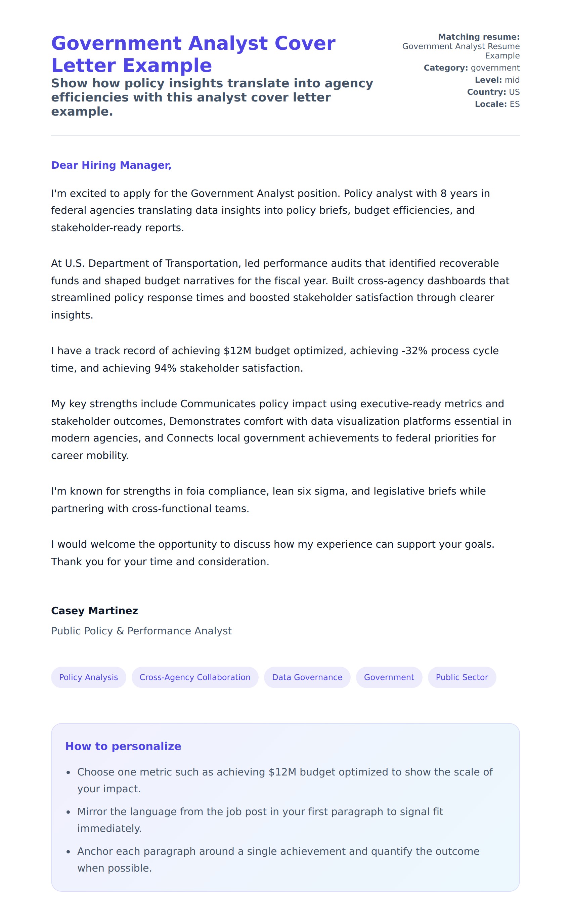
Task: Click the U.S. Department of Transportation paragraph
Action: [x=279, y=289]
